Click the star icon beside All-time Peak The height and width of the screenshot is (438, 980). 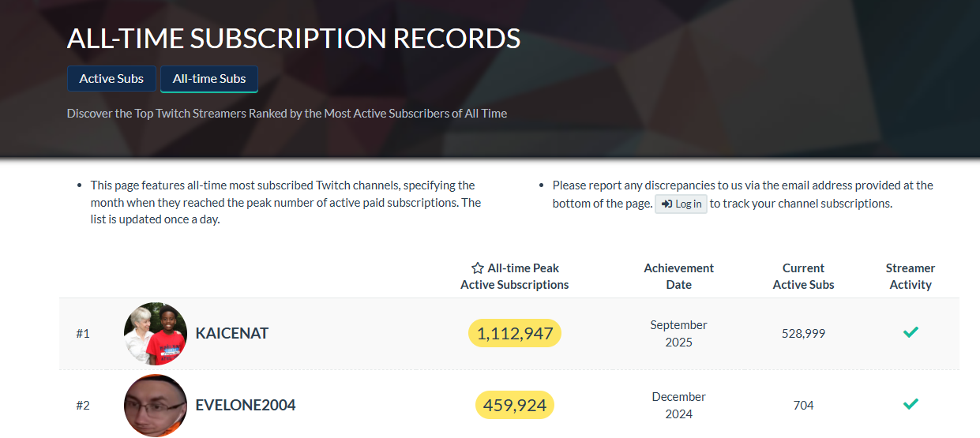(x=477, y=268)
